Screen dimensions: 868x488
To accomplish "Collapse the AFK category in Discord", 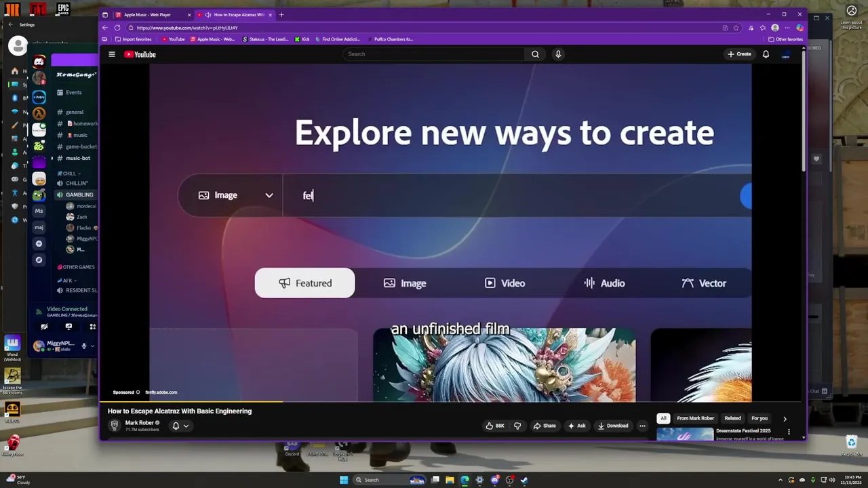I will (66, 281).
